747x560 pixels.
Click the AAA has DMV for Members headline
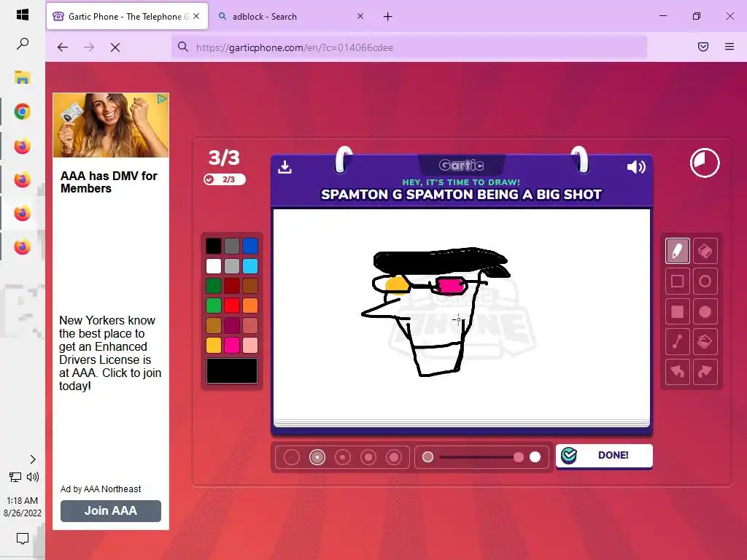click(x=109, y=182)
